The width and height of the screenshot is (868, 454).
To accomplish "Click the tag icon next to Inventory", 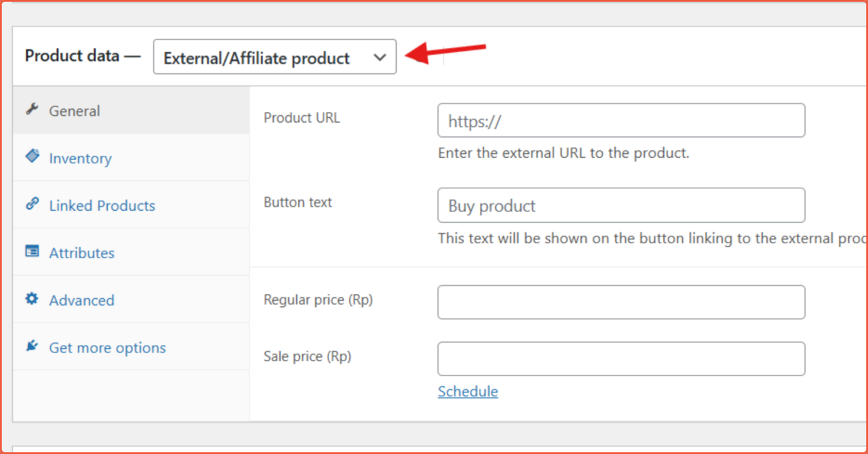I will (32, 157).
